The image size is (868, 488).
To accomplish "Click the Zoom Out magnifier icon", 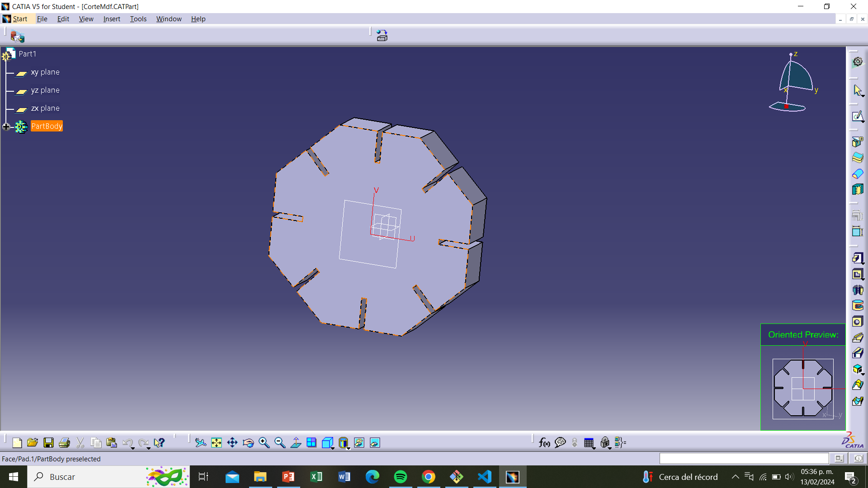I will click(x=280, y=443).
